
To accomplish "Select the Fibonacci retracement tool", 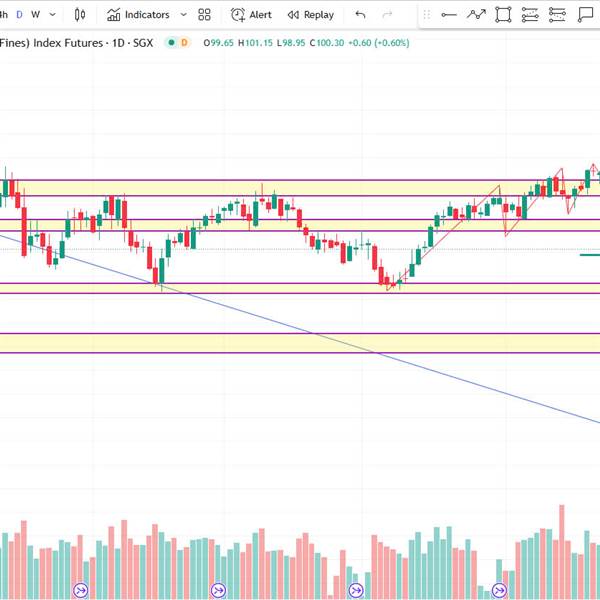I will coord(530,15).
